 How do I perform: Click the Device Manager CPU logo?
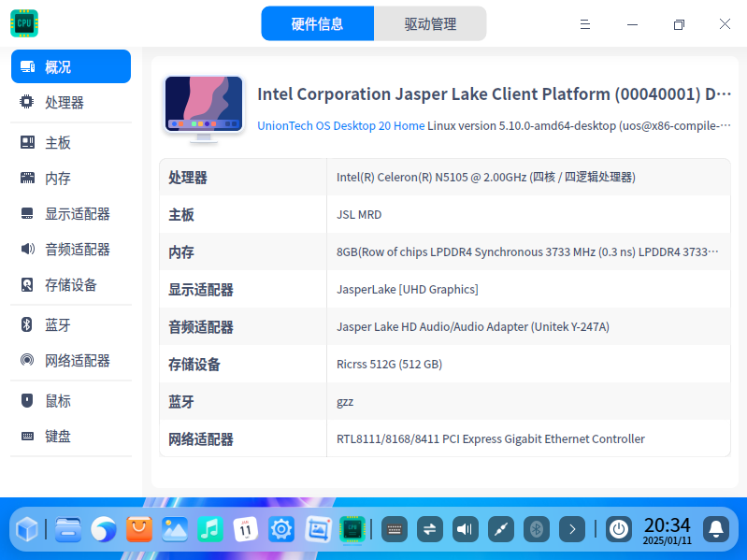click(x=24, y=22)
